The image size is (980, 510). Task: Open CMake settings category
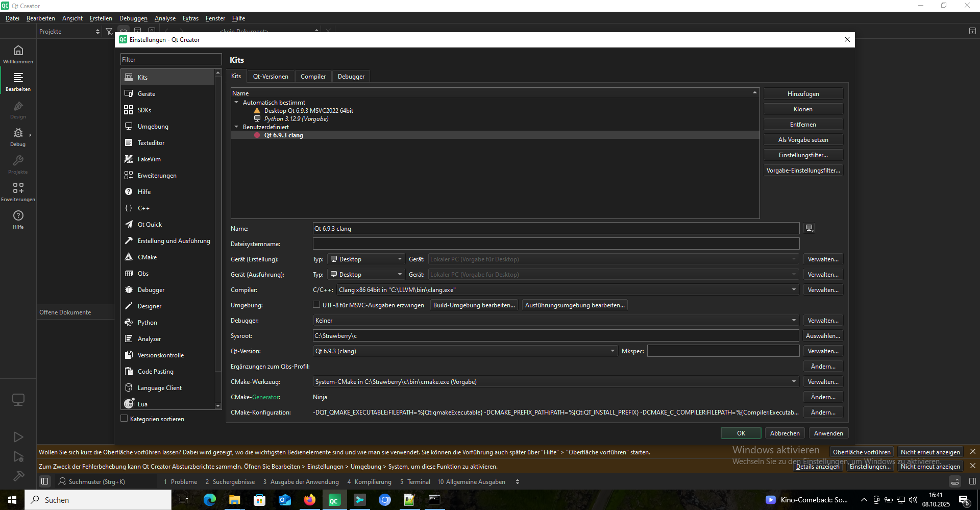(147, 257)
